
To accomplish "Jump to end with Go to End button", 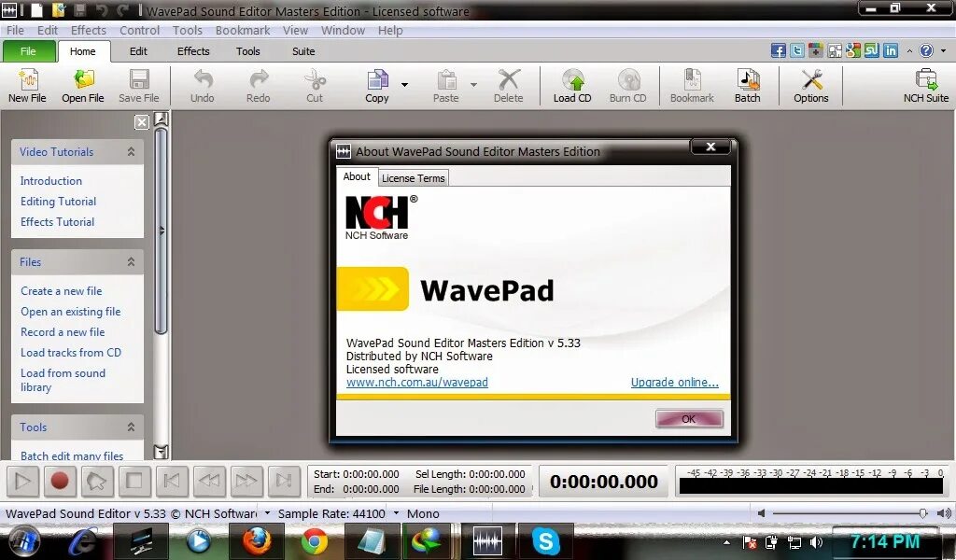I will [x=284, y=482].
